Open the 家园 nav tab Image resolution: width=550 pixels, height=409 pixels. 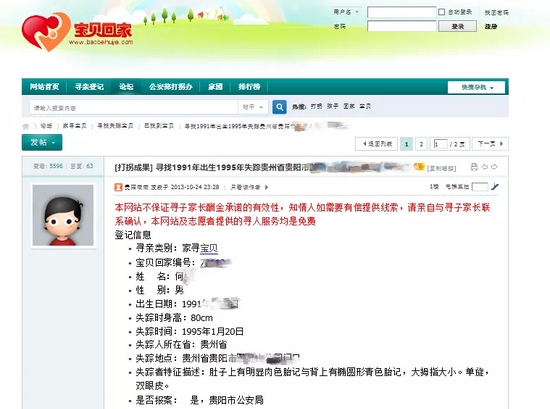215,87
